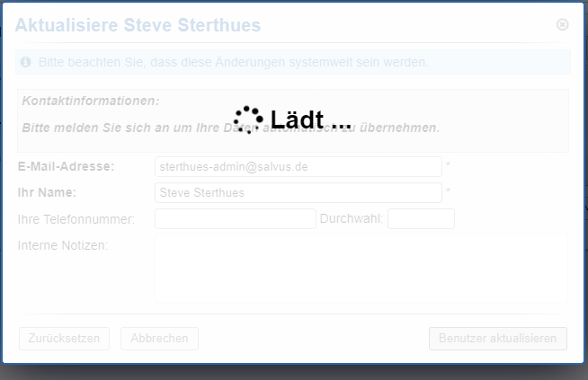Click the E-Mail-Adresse label

point(67,167)
